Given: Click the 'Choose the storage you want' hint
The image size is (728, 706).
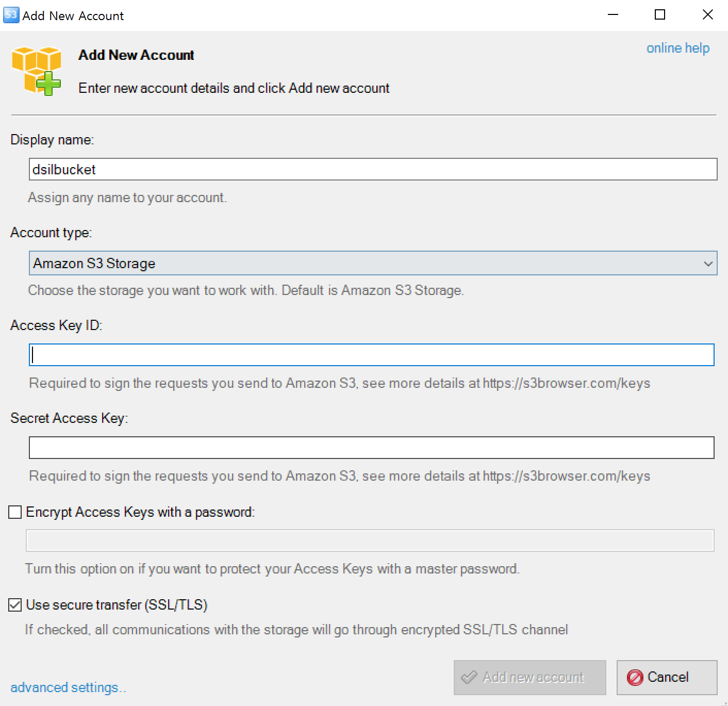Looking at the screenshot, I should coord(246,290).
